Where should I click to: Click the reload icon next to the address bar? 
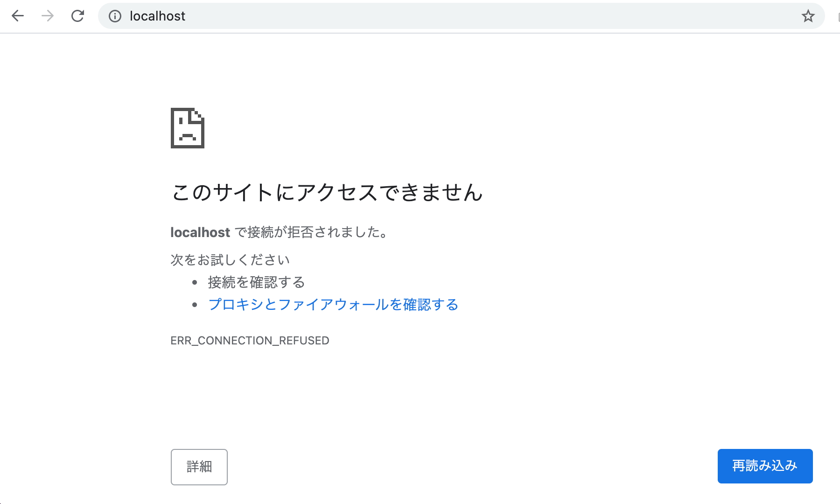(x=77, y=16)
